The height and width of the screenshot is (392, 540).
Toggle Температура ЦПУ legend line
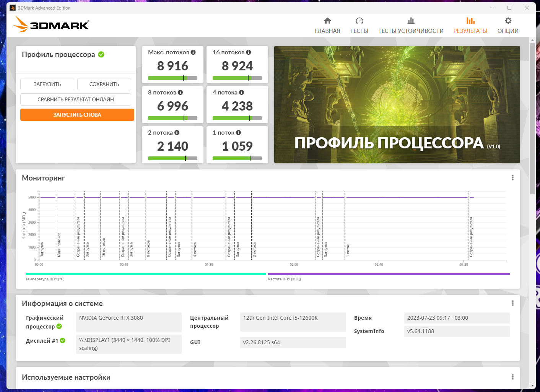(x=146, y=274)
